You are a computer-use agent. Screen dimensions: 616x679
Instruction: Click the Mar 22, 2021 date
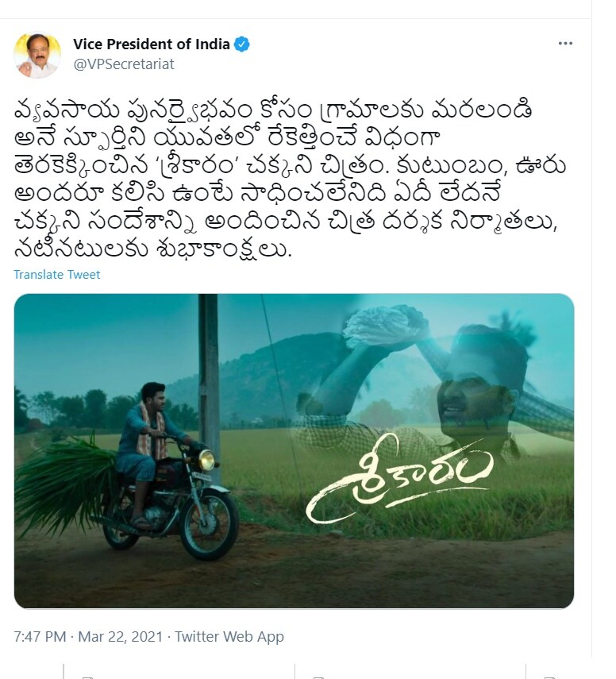coord(120,637)
